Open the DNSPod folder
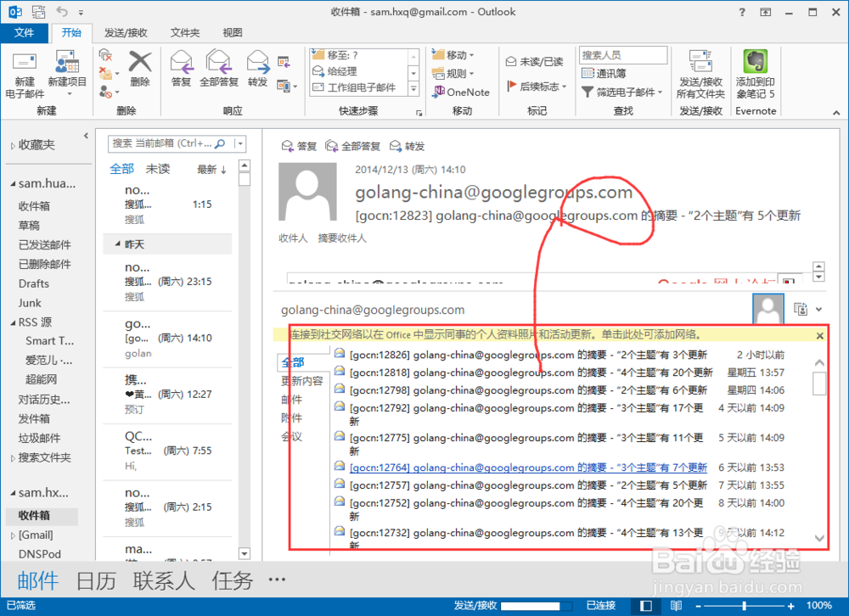849x616 pixels. (x=40, y=554)
